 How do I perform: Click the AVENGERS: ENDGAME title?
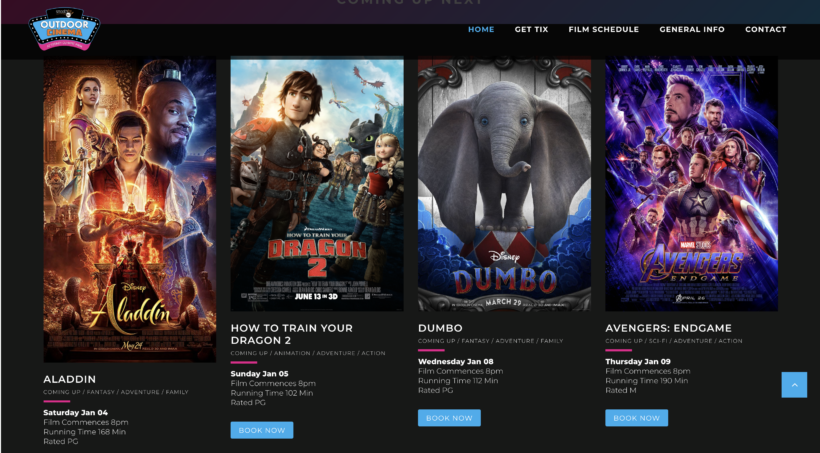pyautogui.click(x=668, y=328)
